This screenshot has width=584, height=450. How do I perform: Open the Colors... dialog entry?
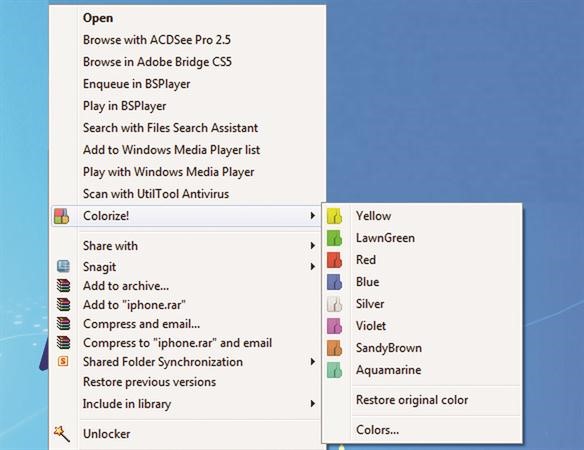tap(377, 430)
